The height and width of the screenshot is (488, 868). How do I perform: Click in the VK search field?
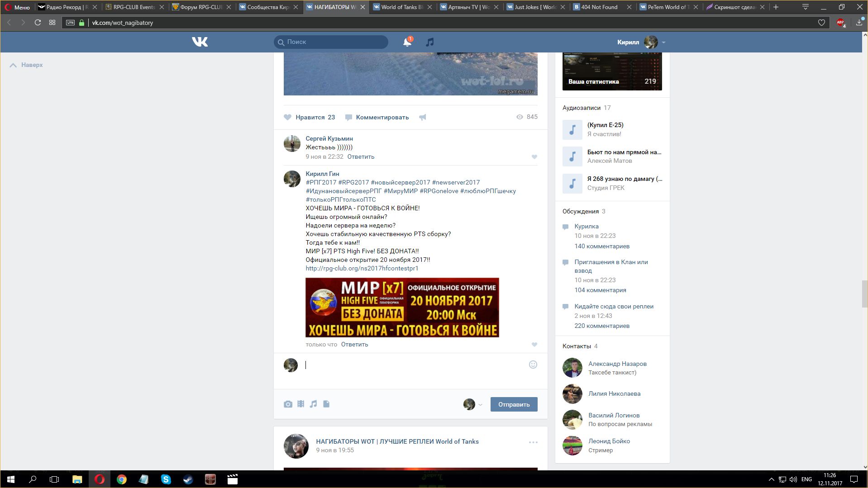point(331,42)
